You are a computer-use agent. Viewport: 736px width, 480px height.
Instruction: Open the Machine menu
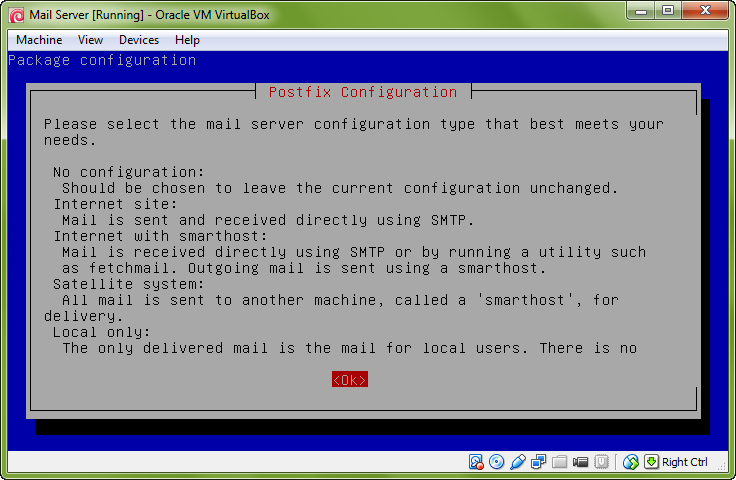(39, 40)
